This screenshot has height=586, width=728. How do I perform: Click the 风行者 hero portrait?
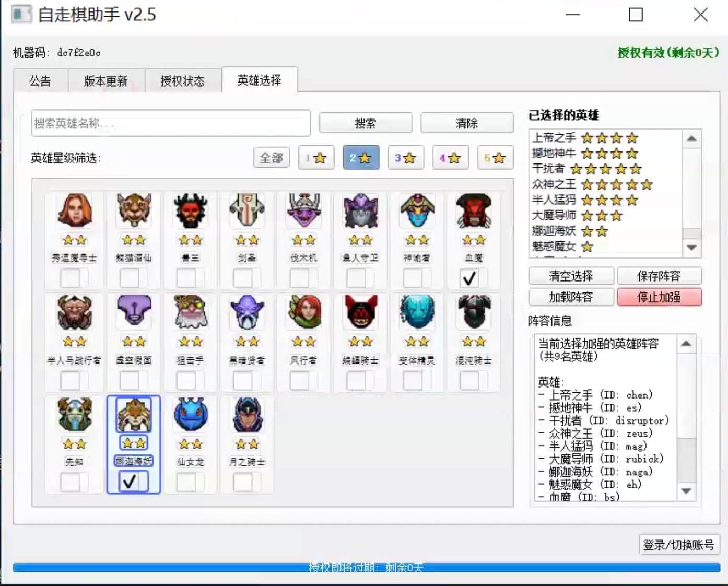[304, 312]
